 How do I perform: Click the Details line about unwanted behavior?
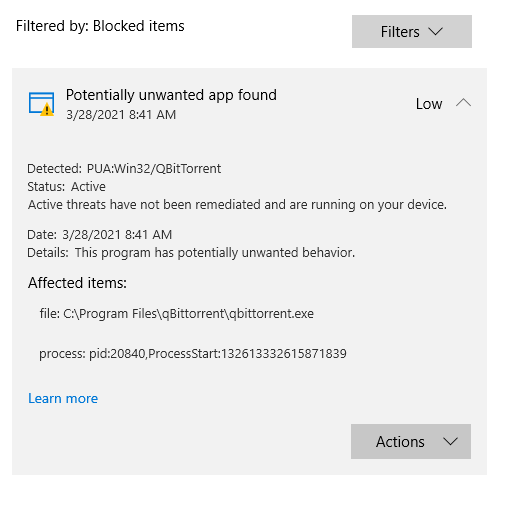(191, 253)
